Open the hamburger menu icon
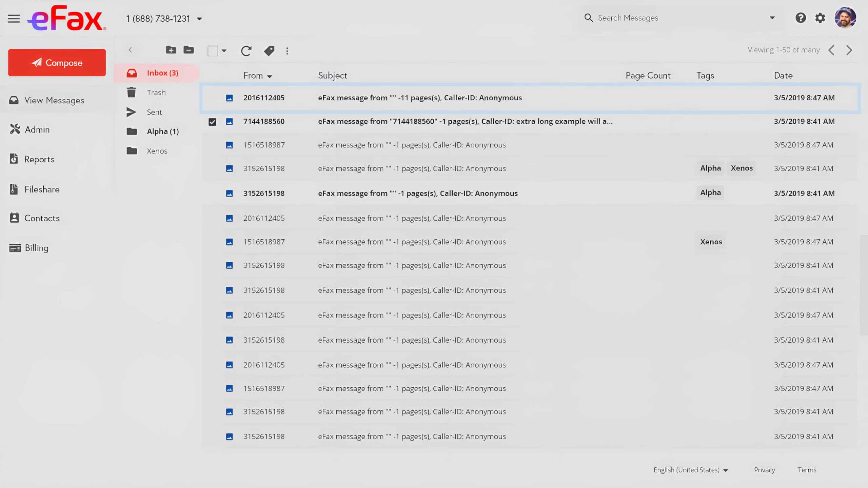868x488 pixels. click(x=14, y=19)
